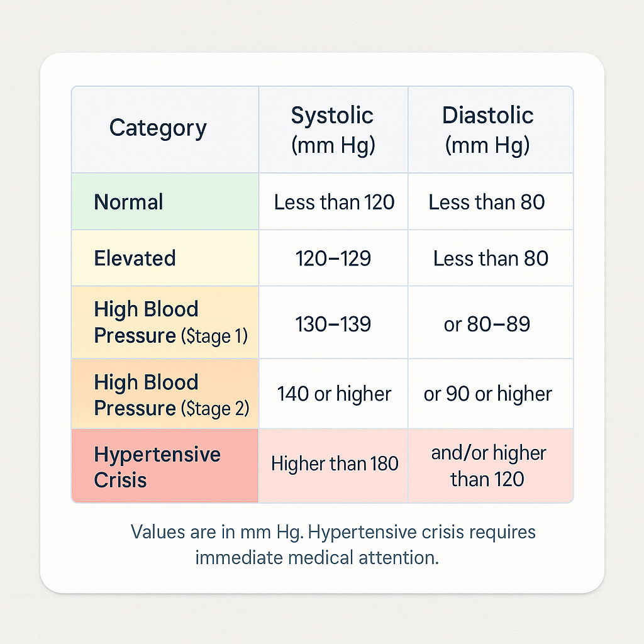The height and width of the screenshot is (644, 644).
Task: Click the '140 or higher' systolic cell
Action: 334,394
